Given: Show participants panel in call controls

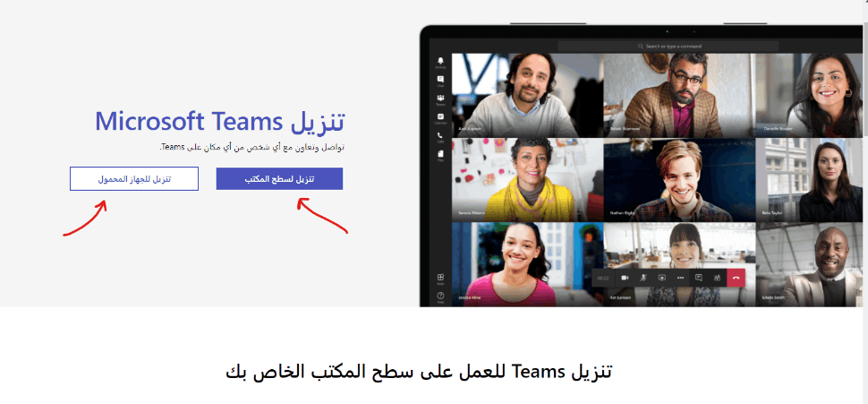Looking at the screenshot, I should click(717, 278).
